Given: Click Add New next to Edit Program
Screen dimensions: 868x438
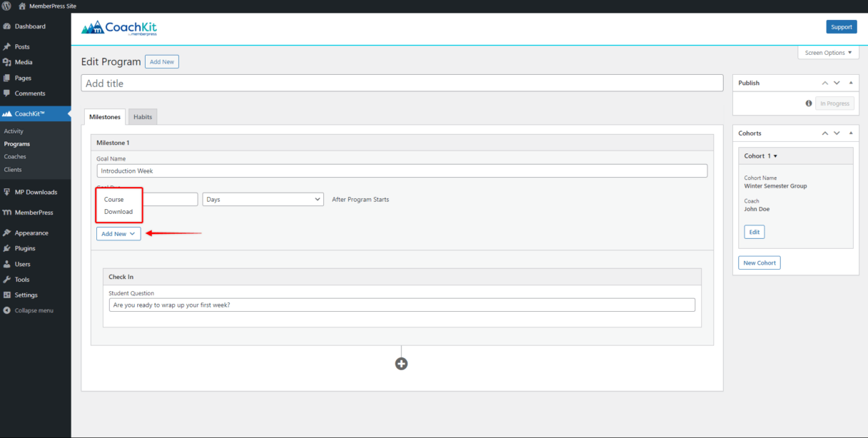Looking at the screenshot, I should click(162, 62).
